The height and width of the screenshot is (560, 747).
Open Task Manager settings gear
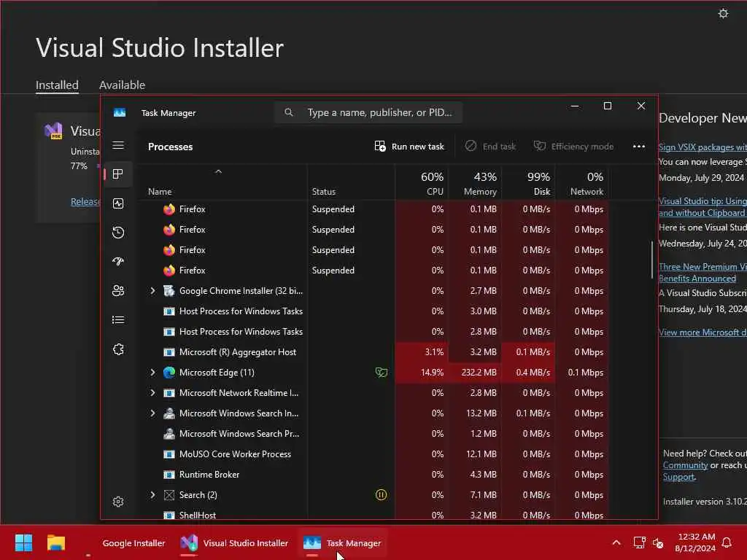click(118, 502)
